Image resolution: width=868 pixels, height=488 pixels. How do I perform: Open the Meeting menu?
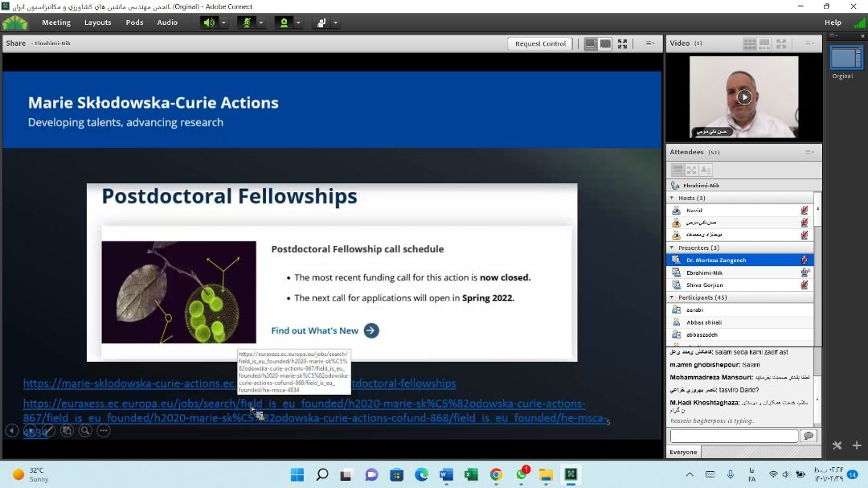(56, 23)
